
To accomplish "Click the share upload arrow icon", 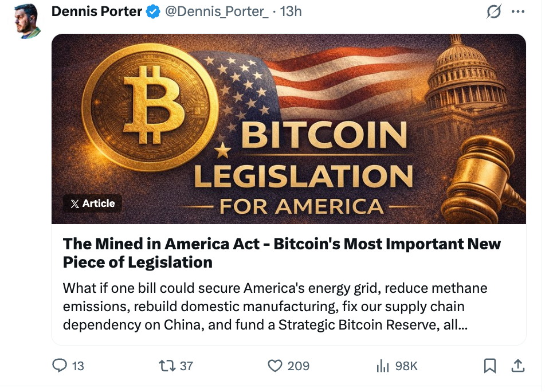I will pyautogui.click(x=517, y=365).
